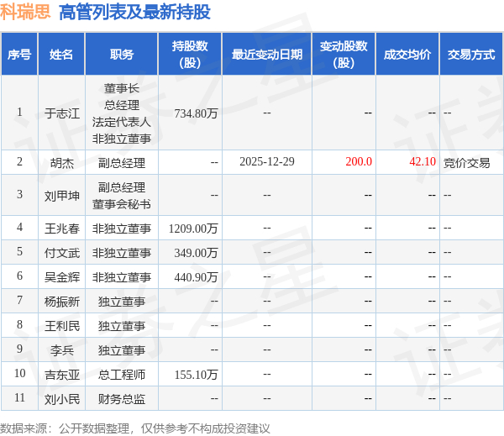This screenshot has height=436, width=504.
Task: Click 独立董事 in 李兵's row
Action: coord(122,350)
